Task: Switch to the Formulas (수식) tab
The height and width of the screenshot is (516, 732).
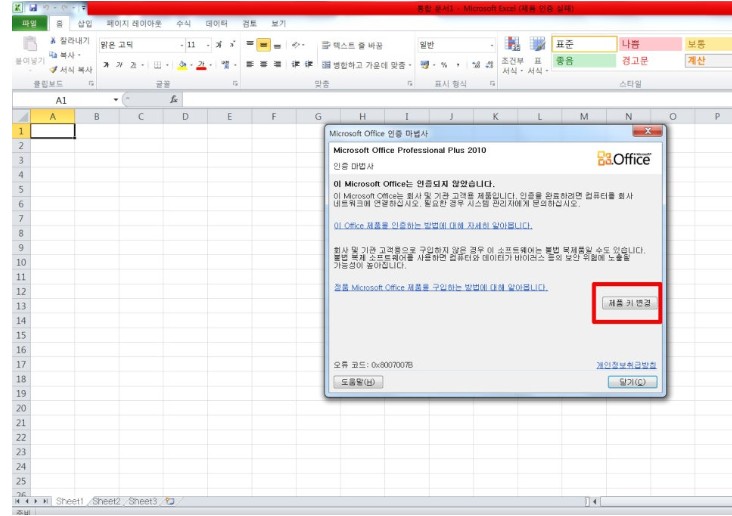Action: tap(183, 23)
